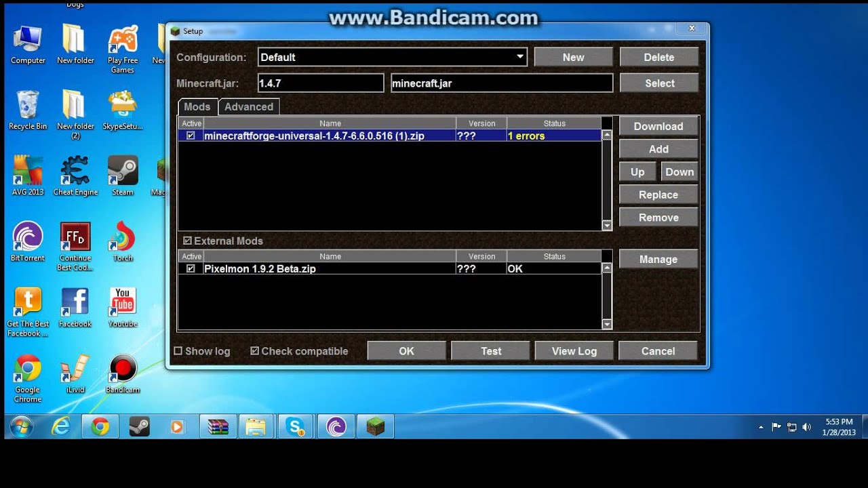Viewport: 868px width, 488px height.
Task: Open the Recycle Bin desktop icon
Action: (28, 110)
